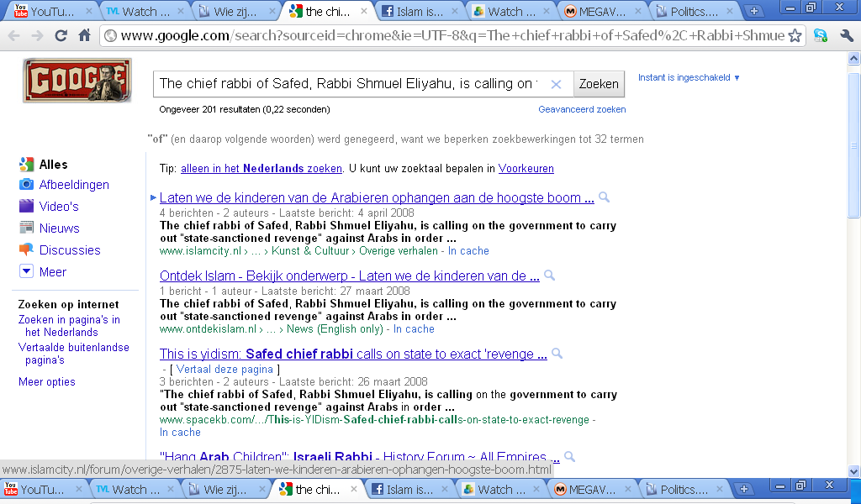The image size is (861, 504).
Task: Click the page scrollbar up arrow
Action: coord(854,58)
